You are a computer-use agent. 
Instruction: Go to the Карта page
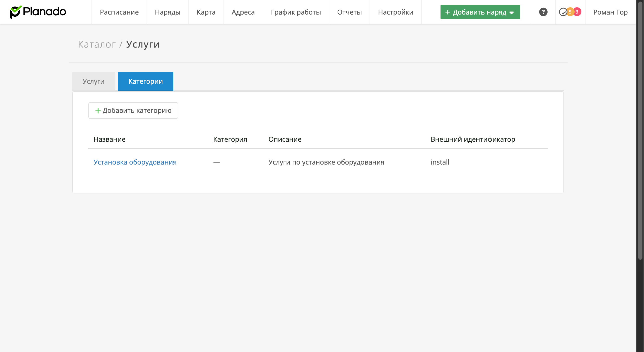(x=206, y=12)
